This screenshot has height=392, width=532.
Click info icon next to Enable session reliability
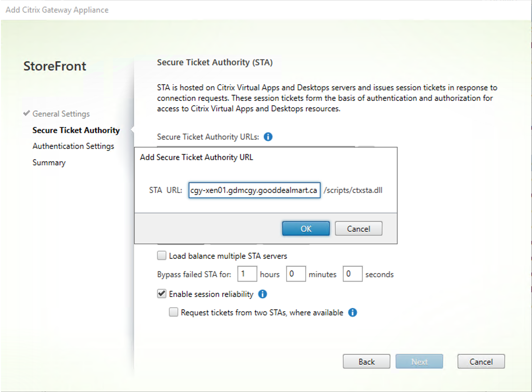click(262, 294)
